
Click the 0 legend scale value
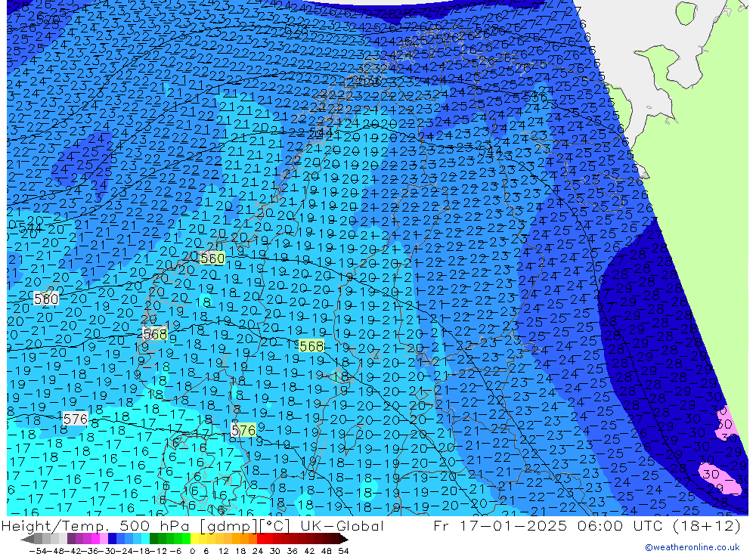pos(192,551)
